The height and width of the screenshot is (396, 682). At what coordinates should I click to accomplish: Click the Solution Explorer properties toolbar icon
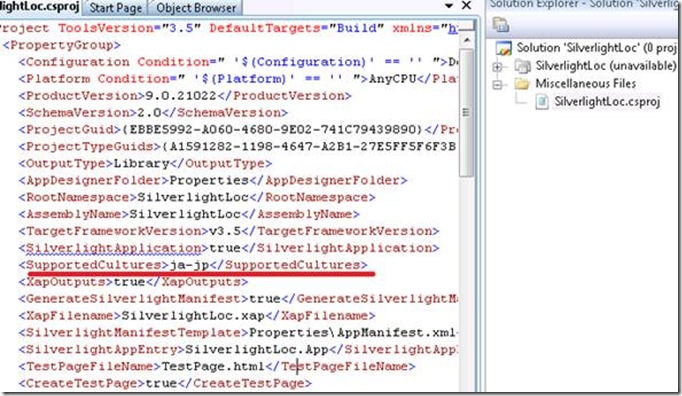tap(501, 24)
